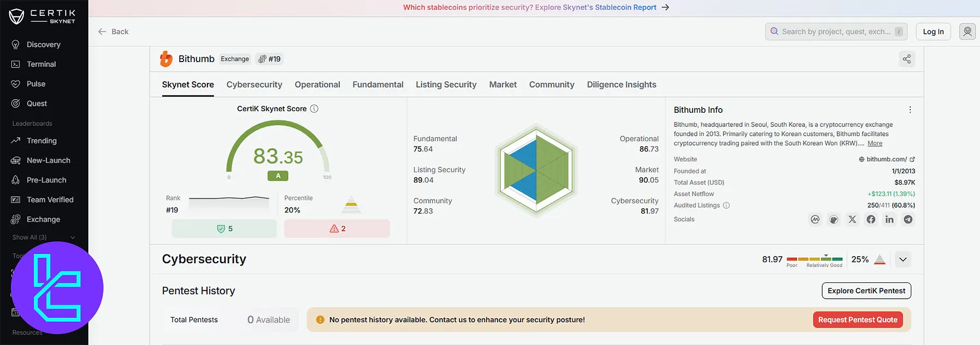
Task: Open Bithumb's Telegram social link
Action: 908,220
